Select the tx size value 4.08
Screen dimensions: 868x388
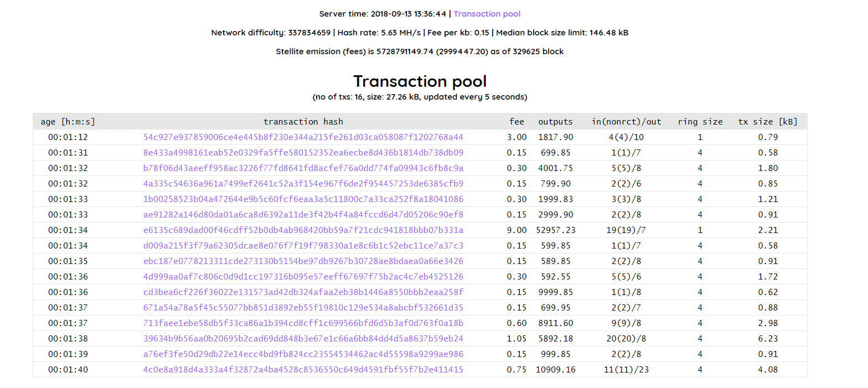[768, 370]
